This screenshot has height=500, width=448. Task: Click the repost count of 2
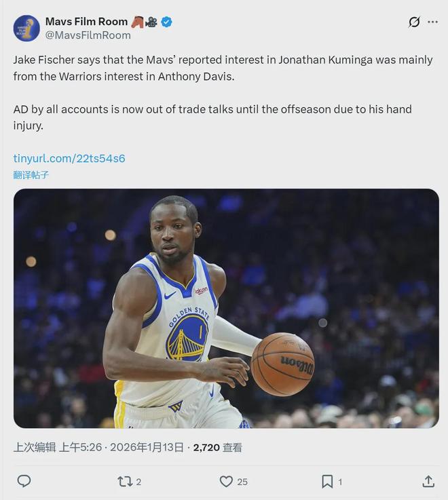(x=138, y=482)
